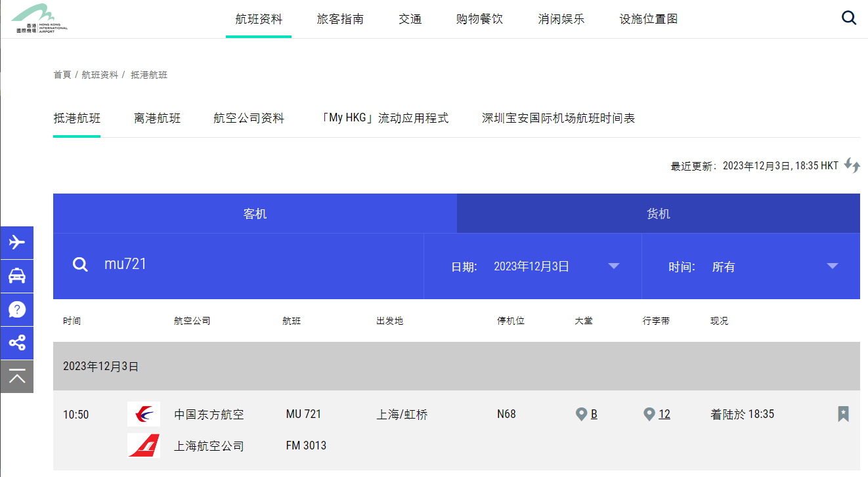Click the China Eastern airline logo
This screenshot has height=477, width=868.
click(144, 414)
